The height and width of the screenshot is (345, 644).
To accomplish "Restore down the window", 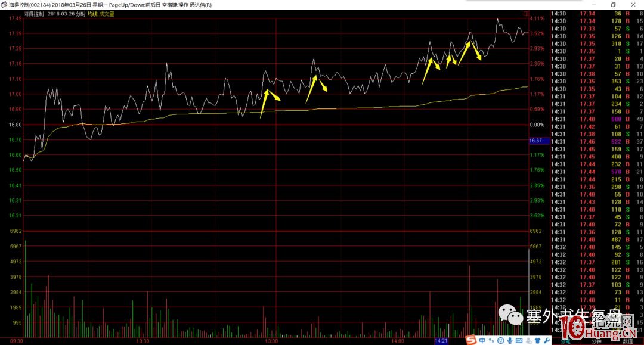I will point(613,5).
